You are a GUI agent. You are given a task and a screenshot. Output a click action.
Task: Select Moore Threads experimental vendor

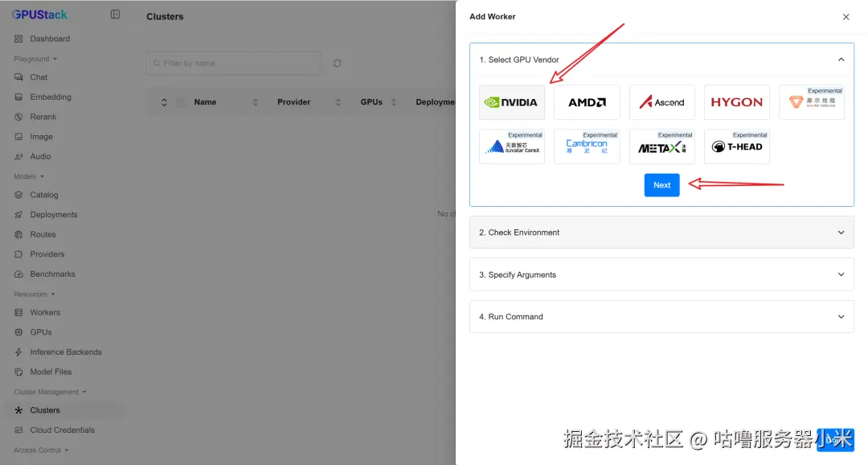[x=812, y=102]
